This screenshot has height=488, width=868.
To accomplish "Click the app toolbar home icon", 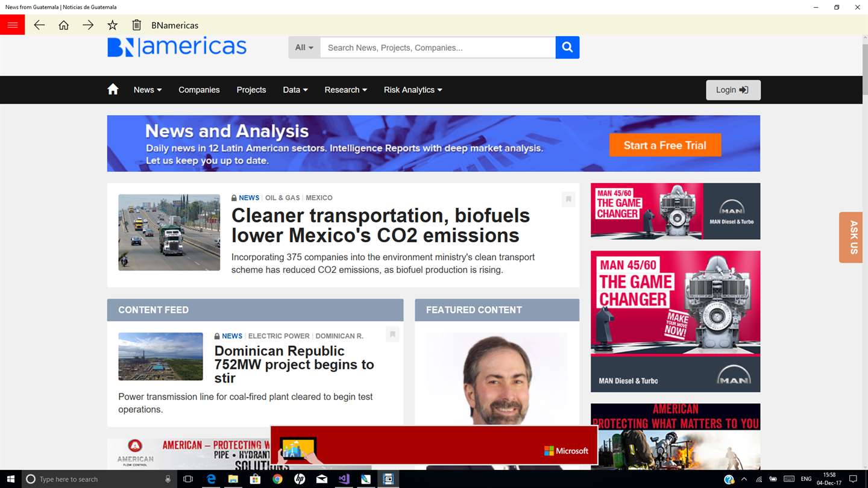I will click(63, 25).
